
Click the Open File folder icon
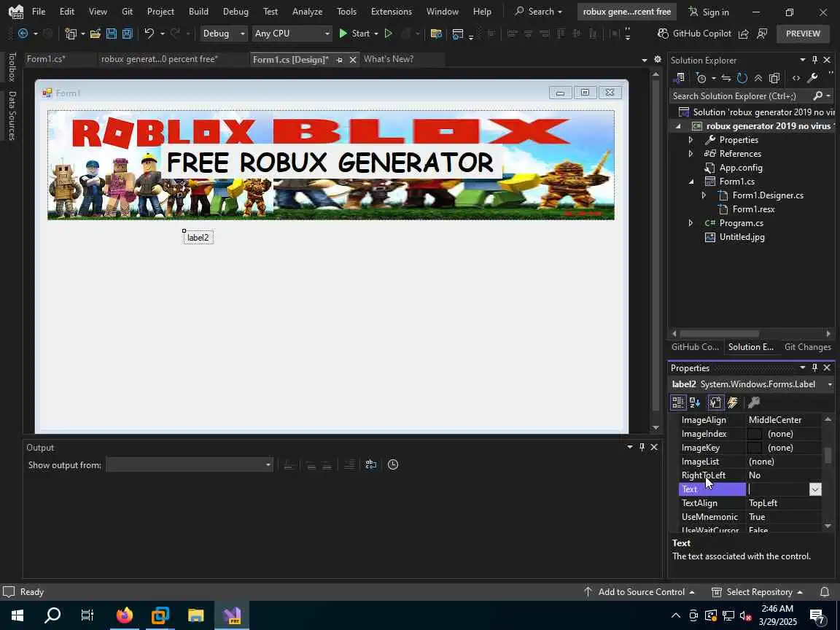point(96,34)
